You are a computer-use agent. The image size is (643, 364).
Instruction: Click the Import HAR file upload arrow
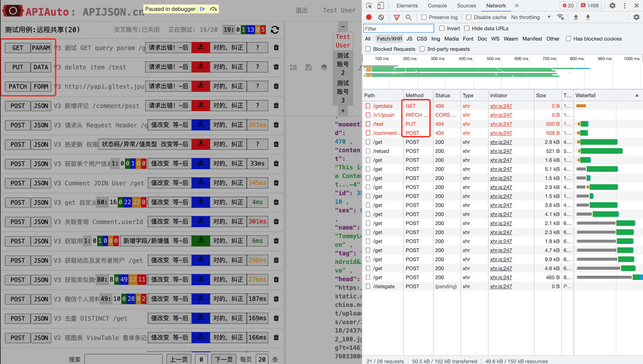[576, 17]
